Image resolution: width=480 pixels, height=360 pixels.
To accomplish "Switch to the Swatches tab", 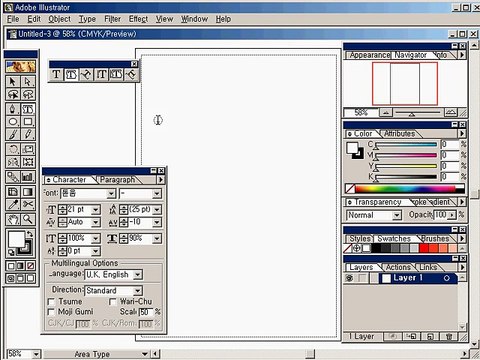I will click(394, 239).
